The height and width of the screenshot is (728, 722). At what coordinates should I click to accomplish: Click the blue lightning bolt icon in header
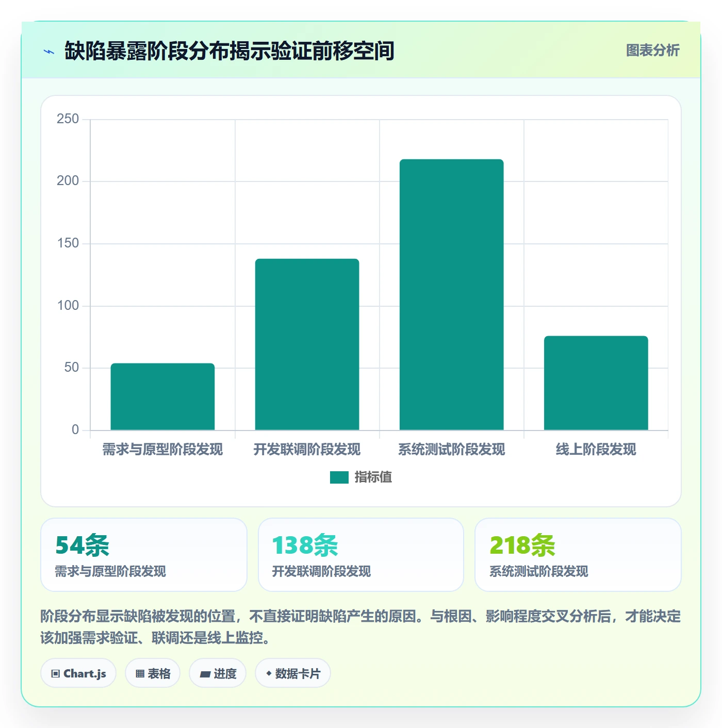(x=49, y=52)
